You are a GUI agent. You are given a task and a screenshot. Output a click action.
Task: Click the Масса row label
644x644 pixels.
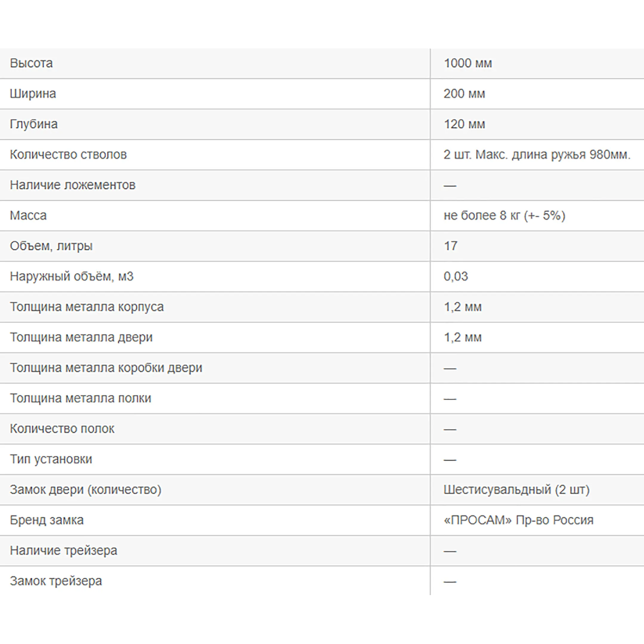[x=28, y=215]
